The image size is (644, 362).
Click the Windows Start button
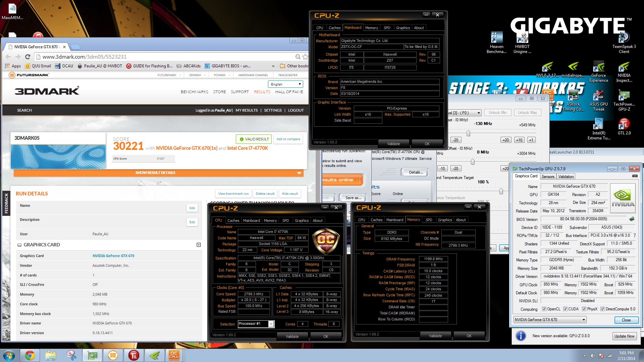pyautogui.click(x=9, y=355)
